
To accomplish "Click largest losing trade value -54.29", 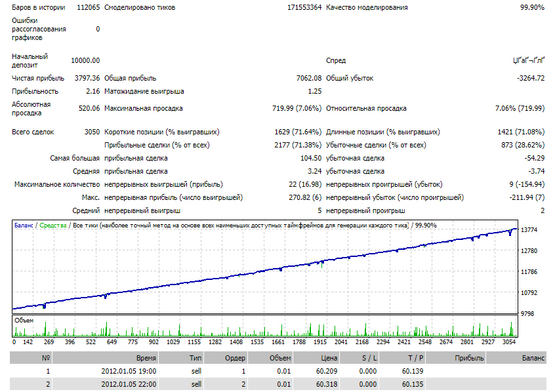I will pyautogui.click(x=535, y=158).
